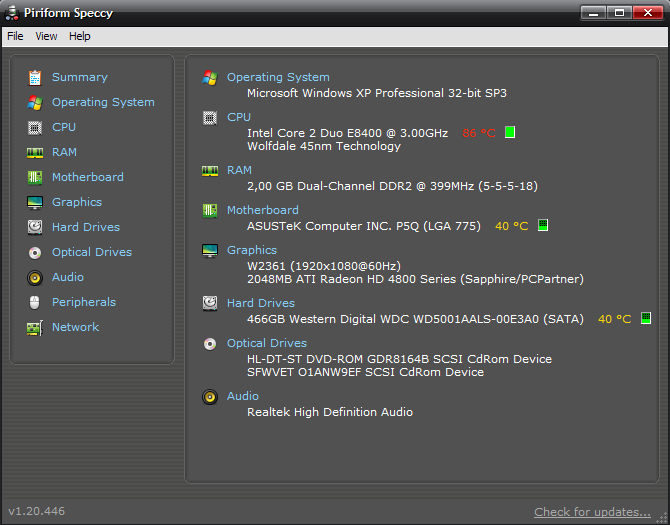Viewport: 670px width, 525px height.
Task: Open Operating System heading in main panel
Action: 278,77
